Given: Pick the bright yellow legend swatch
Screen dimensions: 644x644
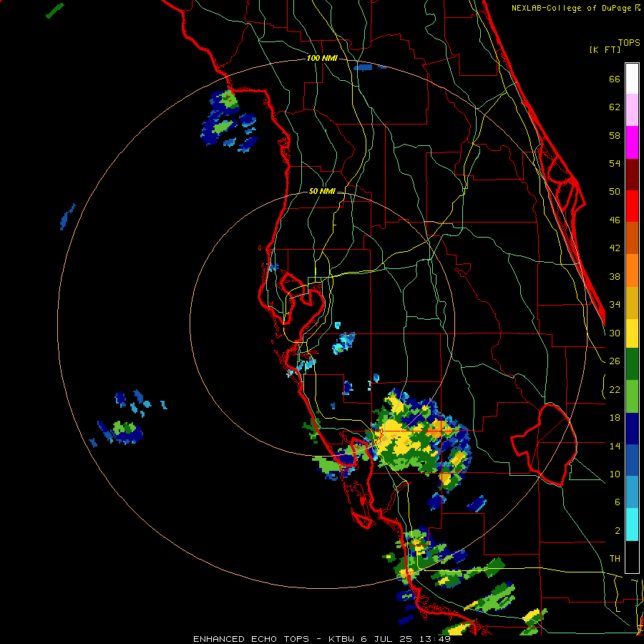Looking at the screenshot, I should coord(632,333).
